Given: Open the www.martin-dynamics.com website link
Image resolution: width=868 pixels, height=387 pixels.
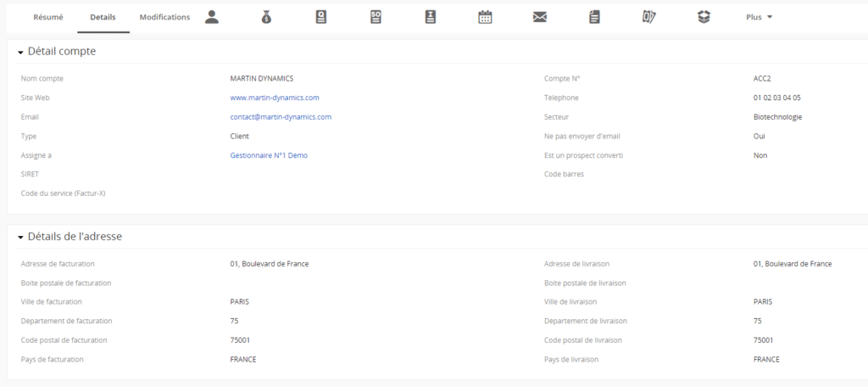Looking at the screenshot, I should [275, 98].
